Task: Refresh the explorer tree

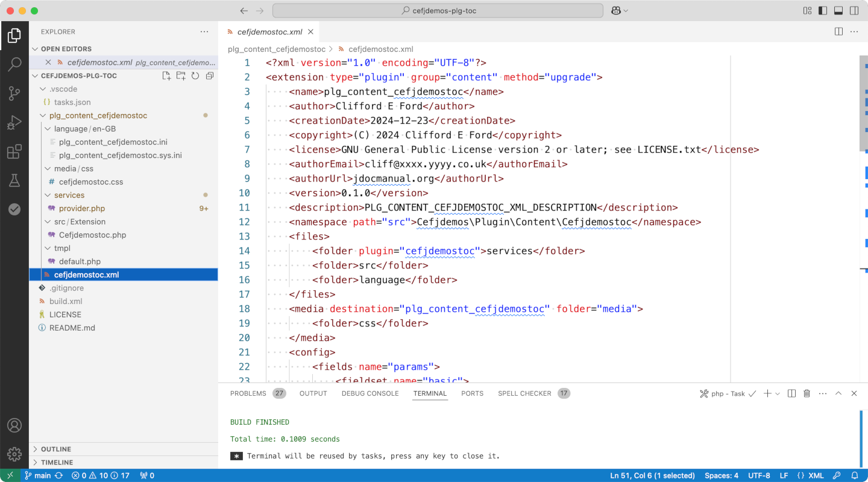Action: [x=195, y=76]
